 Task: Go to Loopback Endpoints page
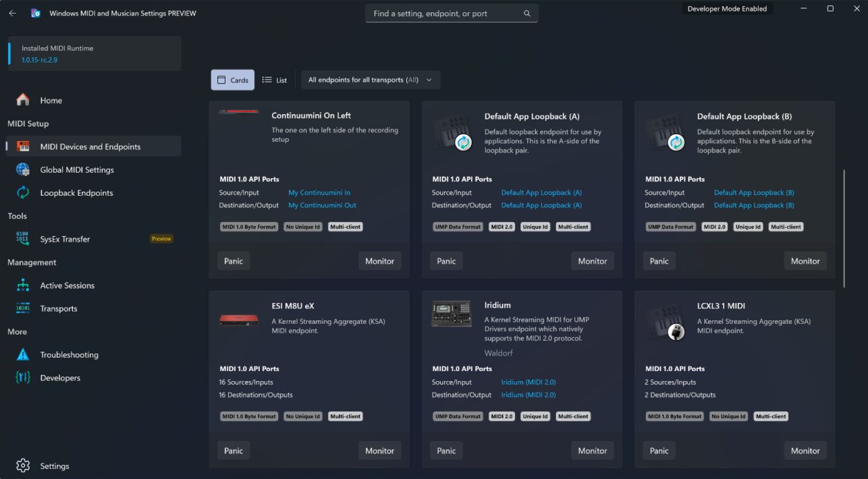93,192
